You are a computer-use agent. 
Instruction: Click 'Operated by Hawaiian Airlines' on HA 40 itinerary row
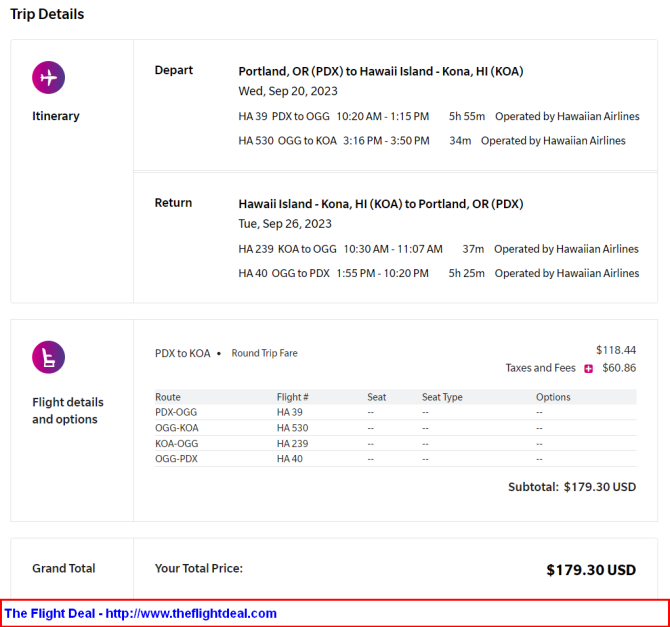point(567,273)
